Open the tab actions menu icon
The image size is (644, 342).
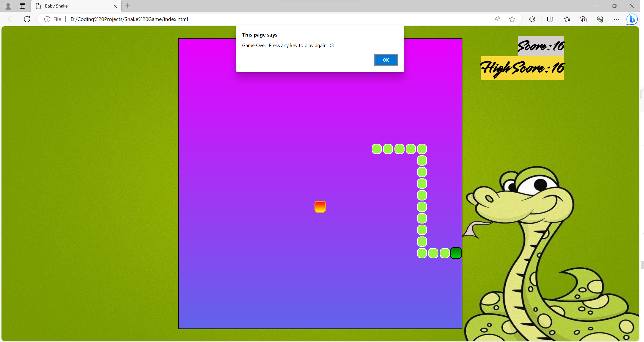tap(23, 6)
